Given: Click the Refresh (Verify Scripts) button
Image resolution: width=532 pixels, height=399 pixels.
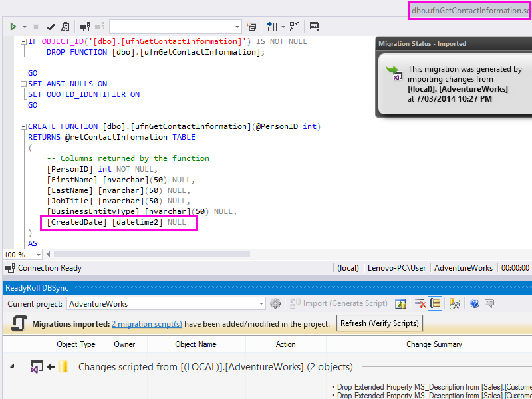Looking at the screenshot, I should [x=379, y=323].
